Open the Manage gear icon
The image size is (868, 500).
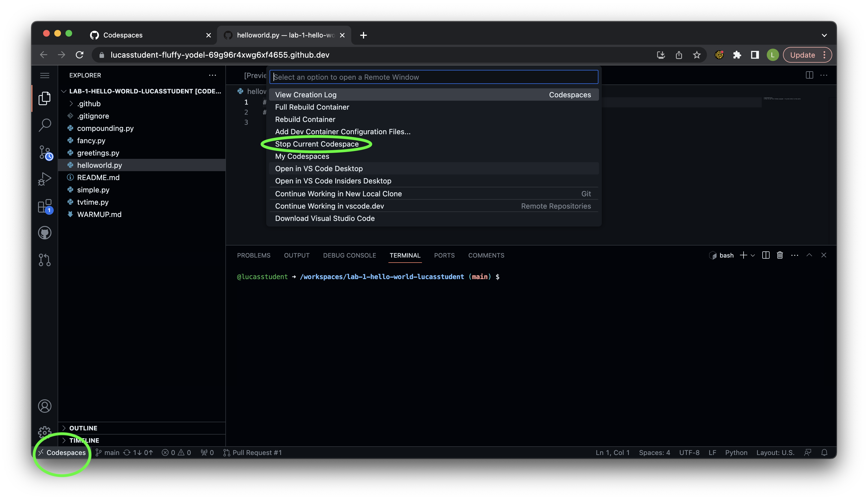[x=45, y=432]
